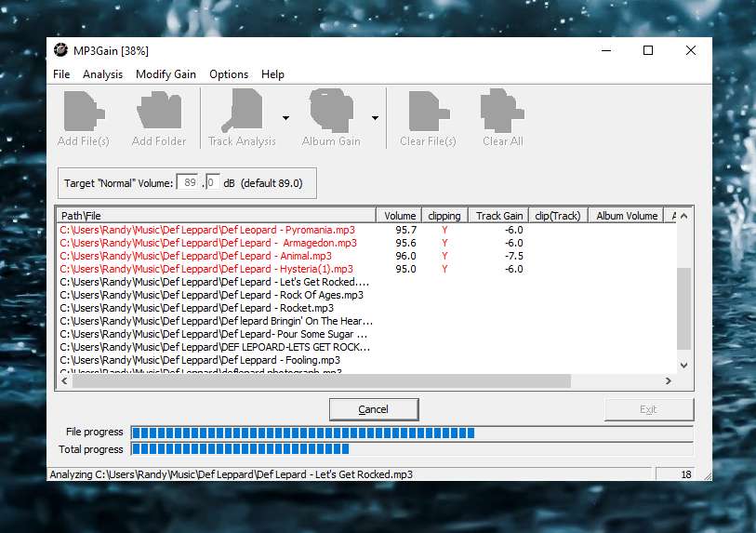Select the Rock Of Ages.mp3 row
The image size is (756, 533).
(367, 295)
